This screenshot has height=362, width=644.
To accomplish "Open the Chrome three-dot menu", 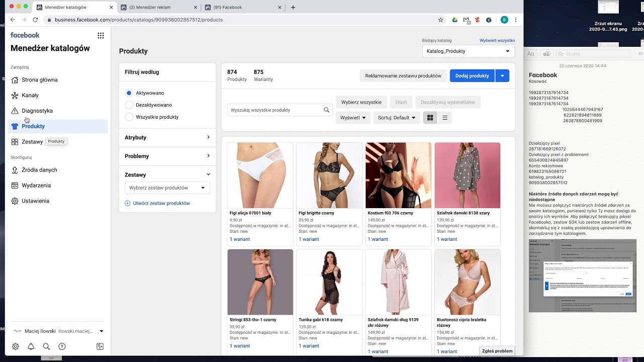I will pos(516,20).
